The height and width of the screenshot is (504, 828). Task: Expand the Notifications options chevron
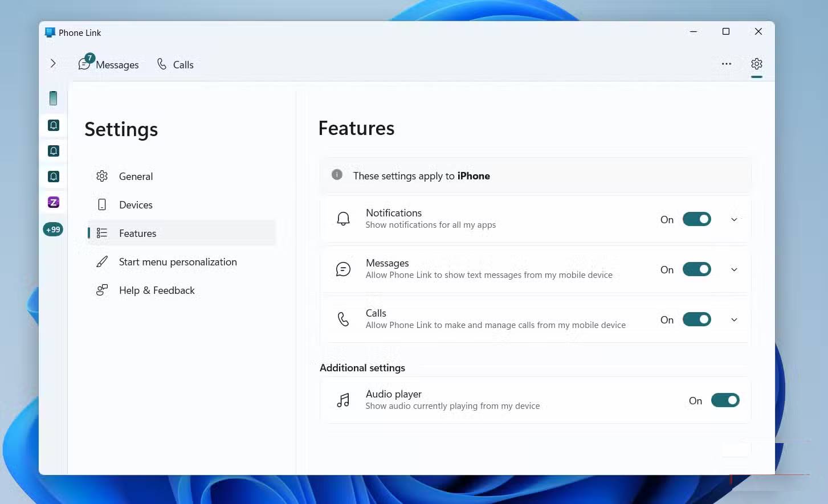pyautogui.click(x=734, y=220)
